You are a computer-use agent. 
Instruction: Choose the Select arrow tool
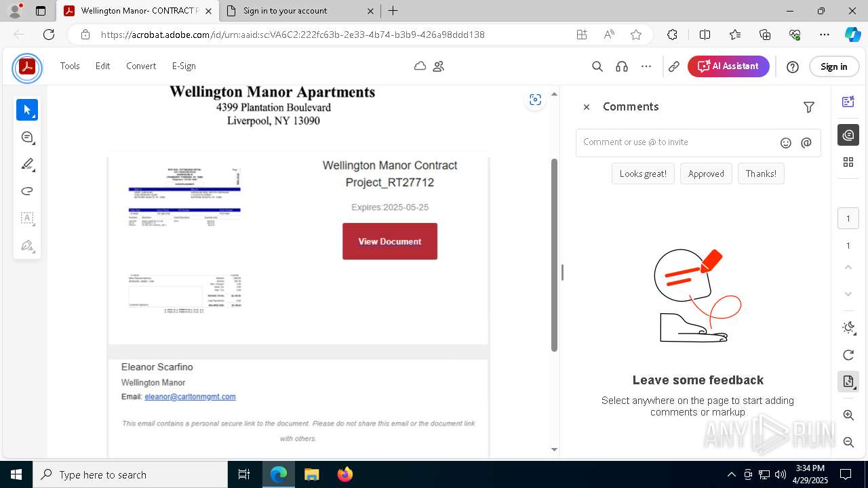click(27, 110)
